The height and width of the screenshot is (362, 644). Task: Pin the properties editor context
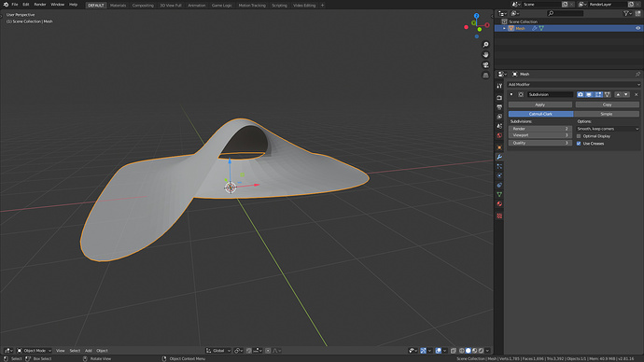tap(637, 75)
